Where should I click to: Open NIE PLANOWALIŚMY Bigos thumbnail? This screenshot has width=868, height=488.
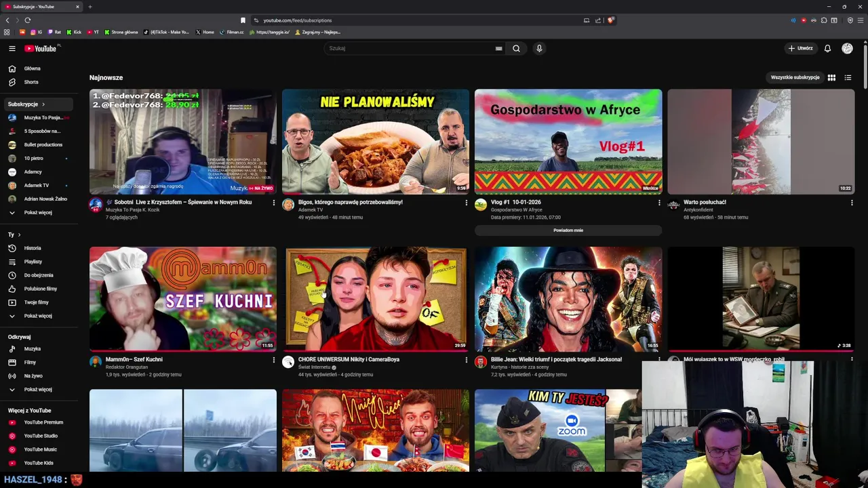coord(376,142)
